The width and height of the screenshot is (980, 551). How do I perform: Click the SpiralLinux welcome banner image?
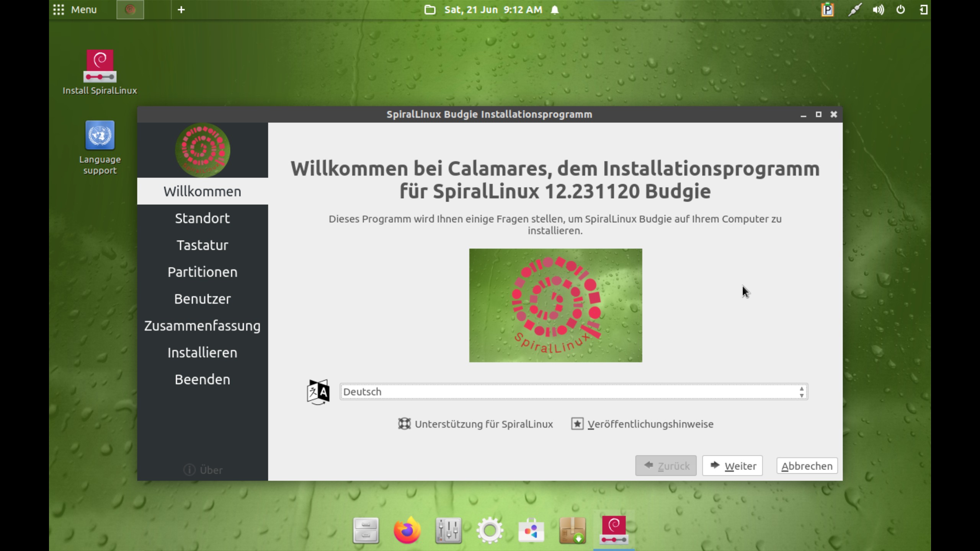(555, 305)
